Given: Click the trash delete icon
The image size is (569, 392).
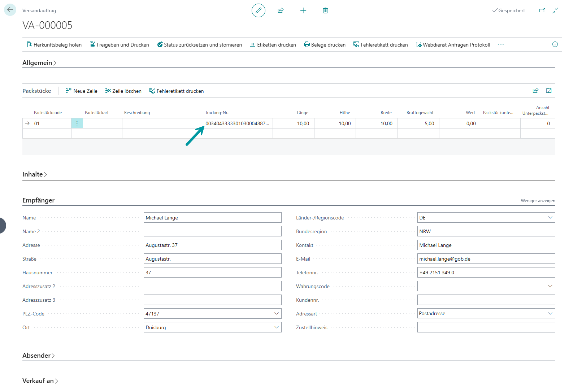Looking at the screenshot, I should coord(325,10).
